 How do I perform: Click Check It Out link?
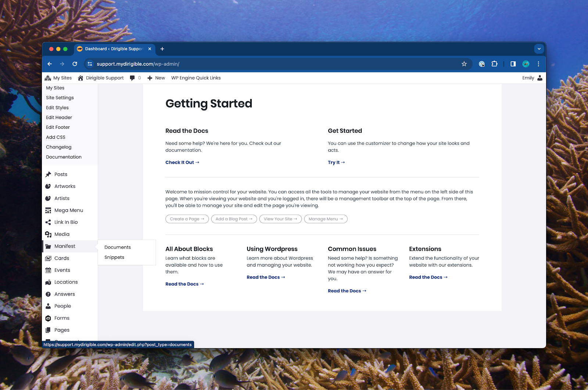click(x=182, y=162)
